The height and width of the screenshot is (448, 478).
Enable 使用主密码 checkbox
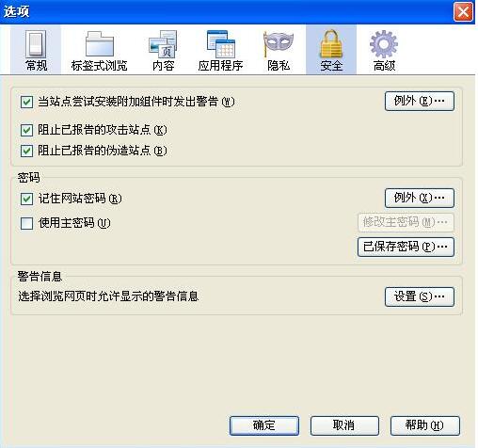(x=26, y=223)
